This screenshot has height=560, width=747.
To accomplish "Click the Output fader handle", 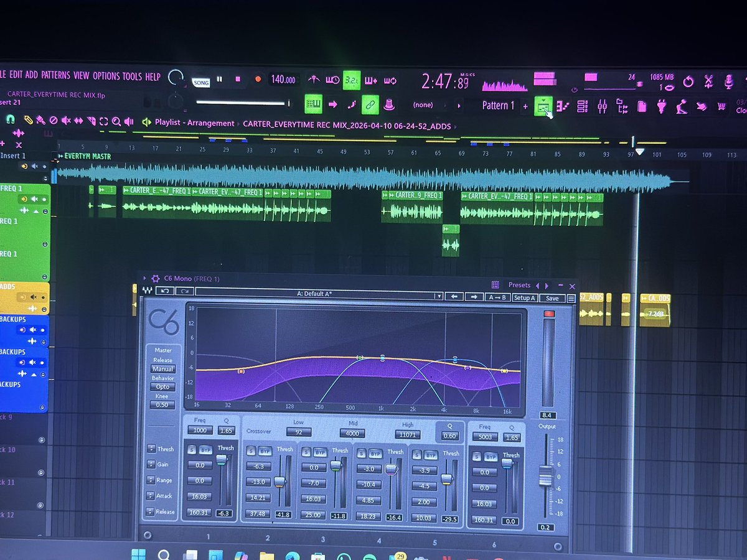I will click(x=545, y=476).
